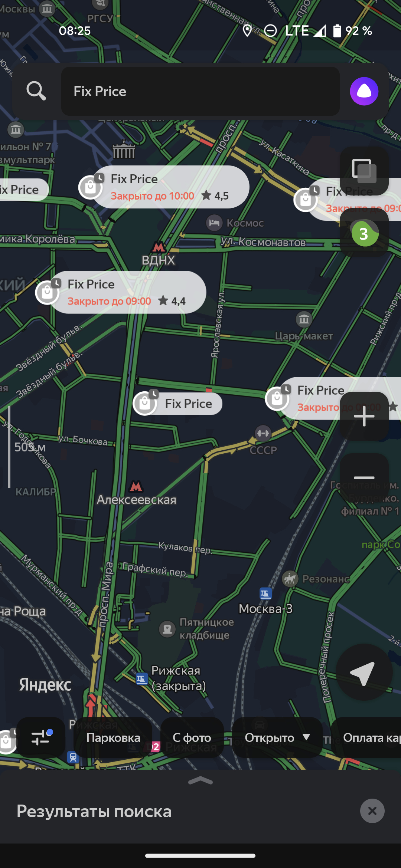Zoom out with the minus button
Image resolution: width=401 pixels, height=868 pixels.
tap(364, 477)
